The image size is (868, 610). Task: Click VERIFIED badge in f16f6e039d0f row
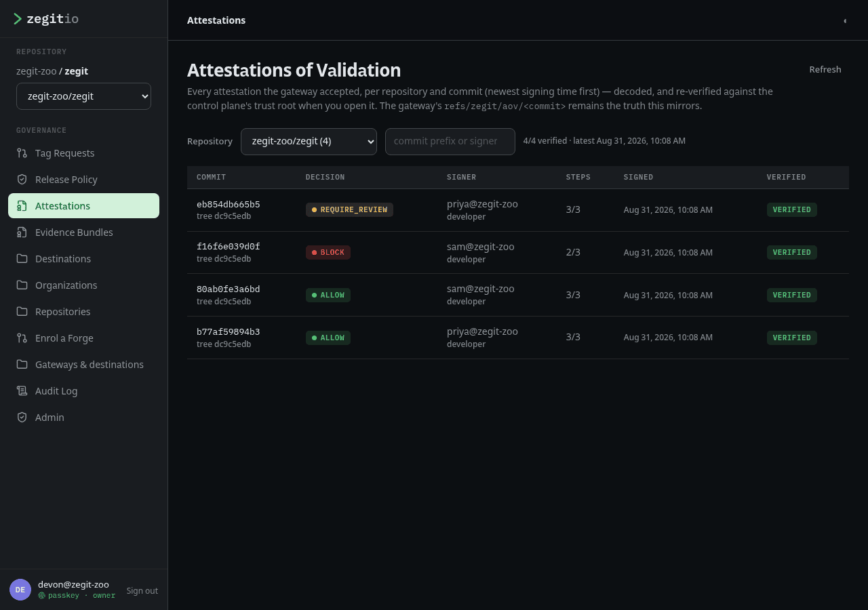click(792, 253)
